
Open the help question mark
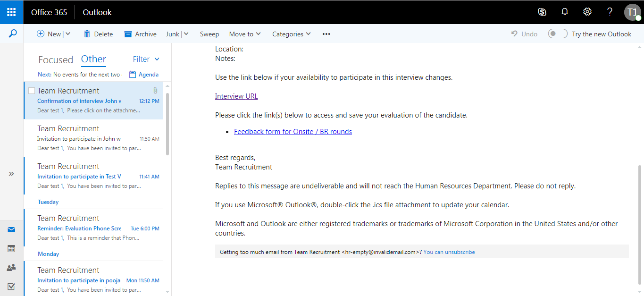pyautogui.click(x=610, y=12)
